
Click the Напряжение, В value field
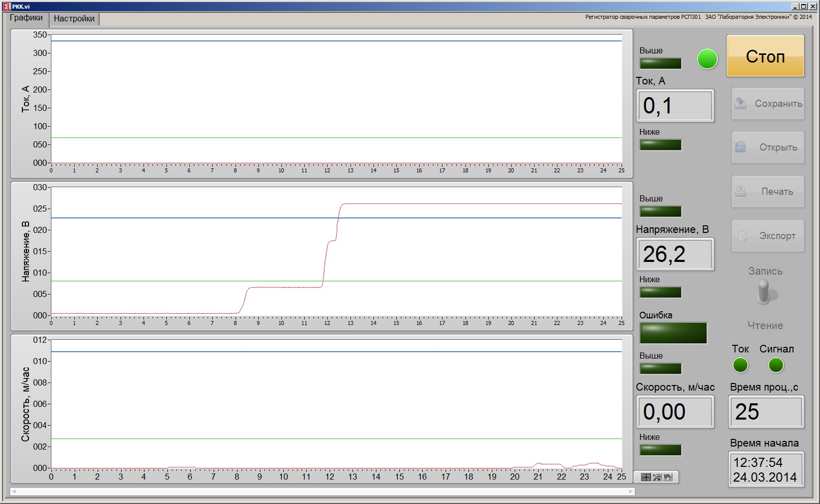coord(675,254)
